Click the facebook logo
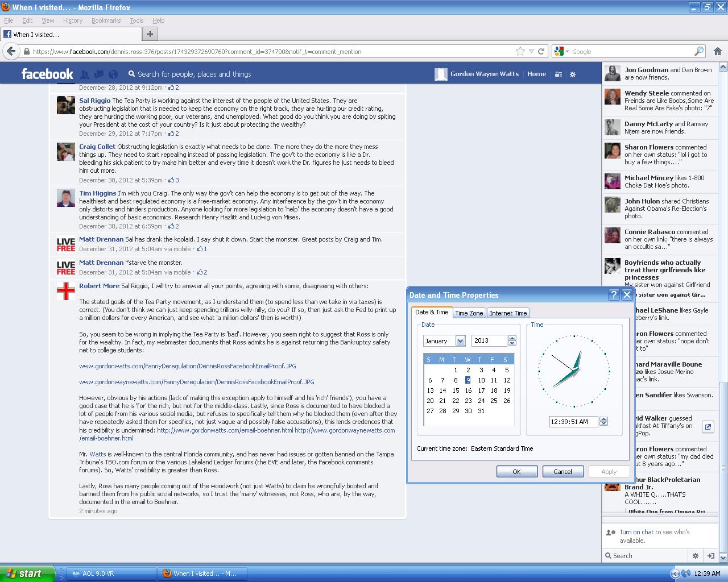The height and width of the screenshot is (582, 728). (x=47, y=74)
